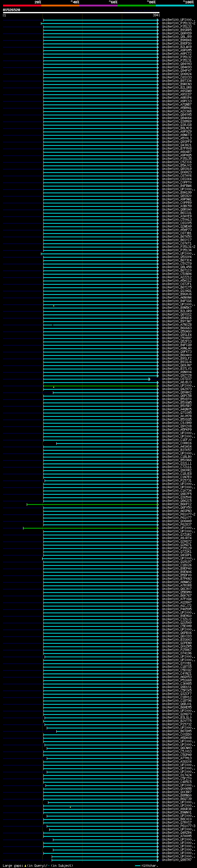197x868 pixels.
Task: Open hit label UniRef100_B6KPI2
Action: pos(177,504)
